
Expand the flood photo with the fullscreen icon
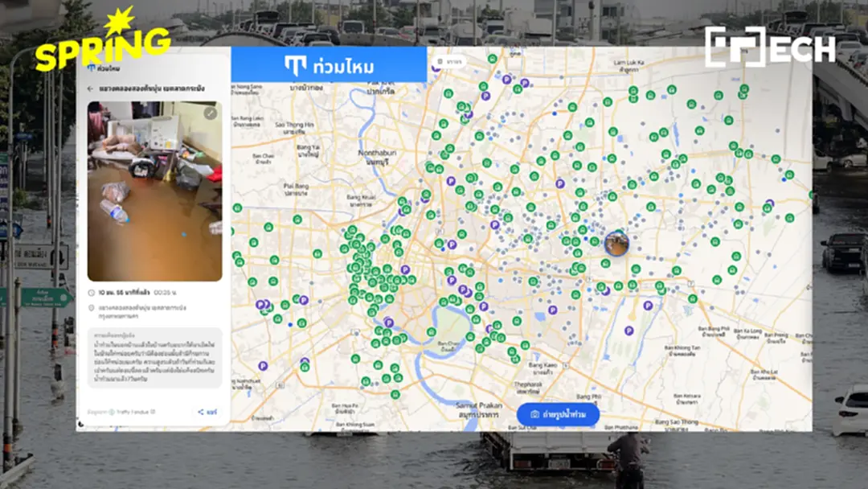[210, 113]
